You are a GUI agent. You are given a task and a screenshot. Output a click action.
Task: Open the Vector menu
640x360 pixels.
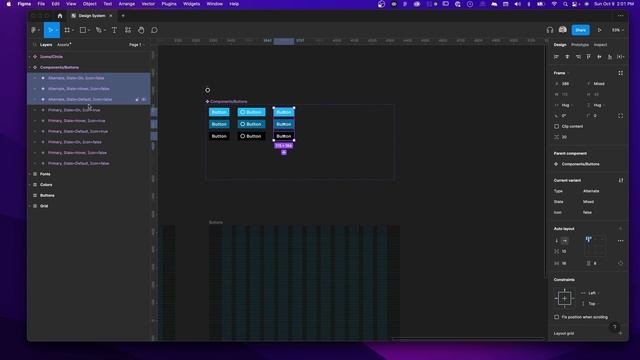[148, 4]
